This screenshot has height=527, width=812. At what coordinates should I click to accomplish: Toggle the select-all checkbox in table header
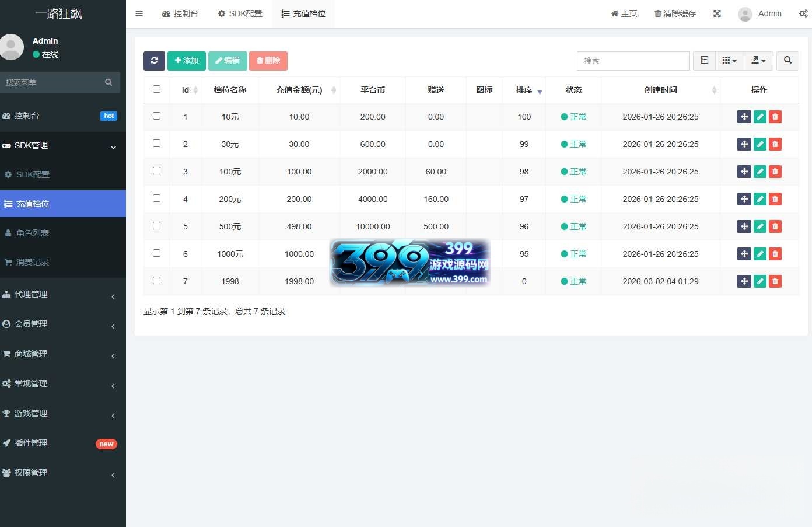(156, 89)
